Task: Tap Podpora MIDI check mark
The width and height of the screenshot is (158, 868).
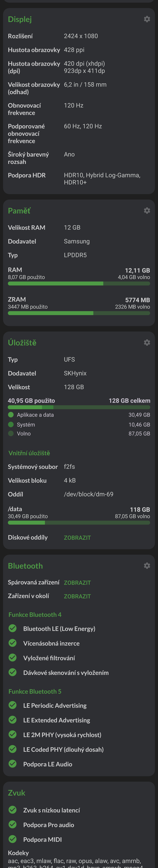Action: click(12, 839)
